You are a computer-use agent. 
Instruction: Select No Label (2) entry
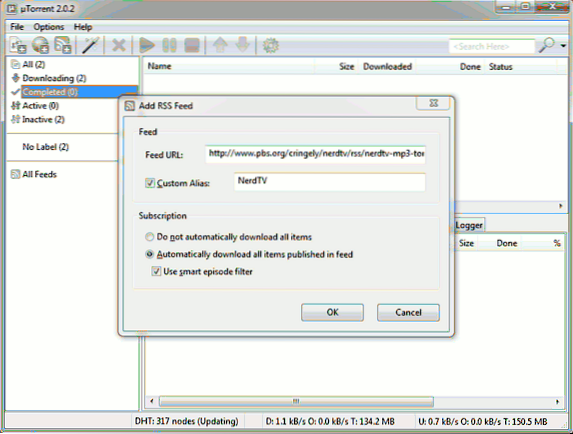(45, 147)
